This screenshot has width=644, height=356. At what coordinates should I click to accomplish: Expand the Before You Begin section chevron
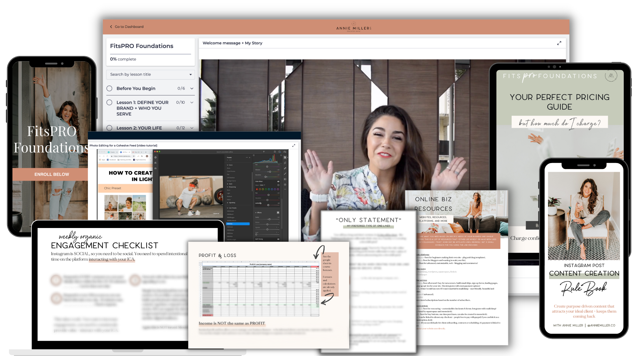click(x=192, y=88)
